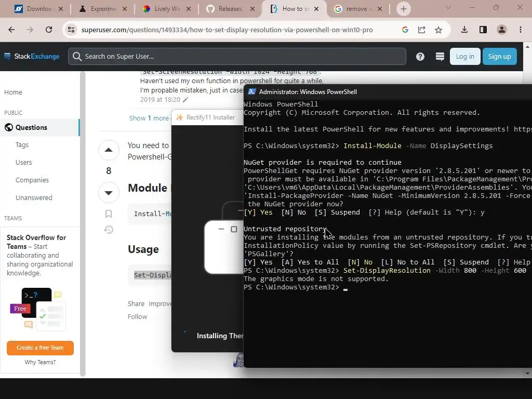This screenshot has width=532, height=399.
Task: Open Tags in the sidebar
Action: [22, 145]
